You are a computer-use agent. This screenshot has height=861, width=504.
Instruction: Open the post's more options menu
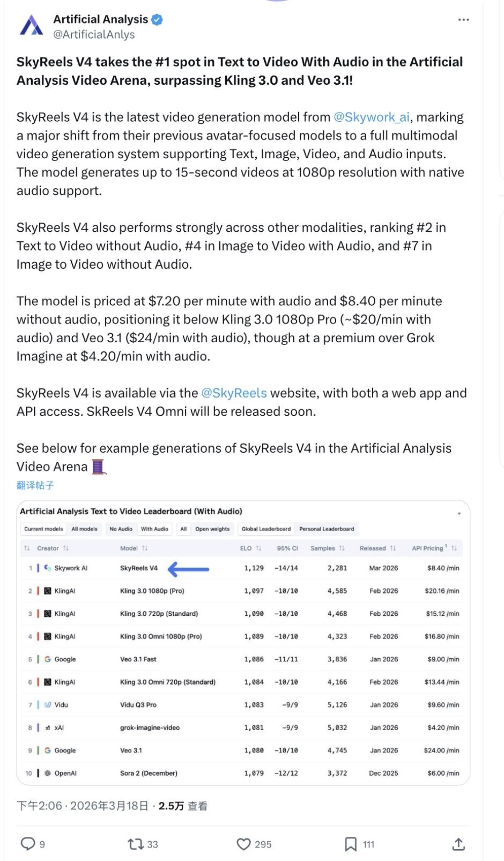463,20
